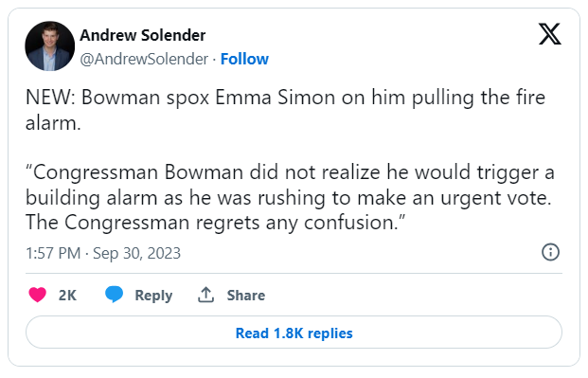Open Andrew Solender's profile photo
The height and width of the screenshot is (378, 588).
(49, 45)
